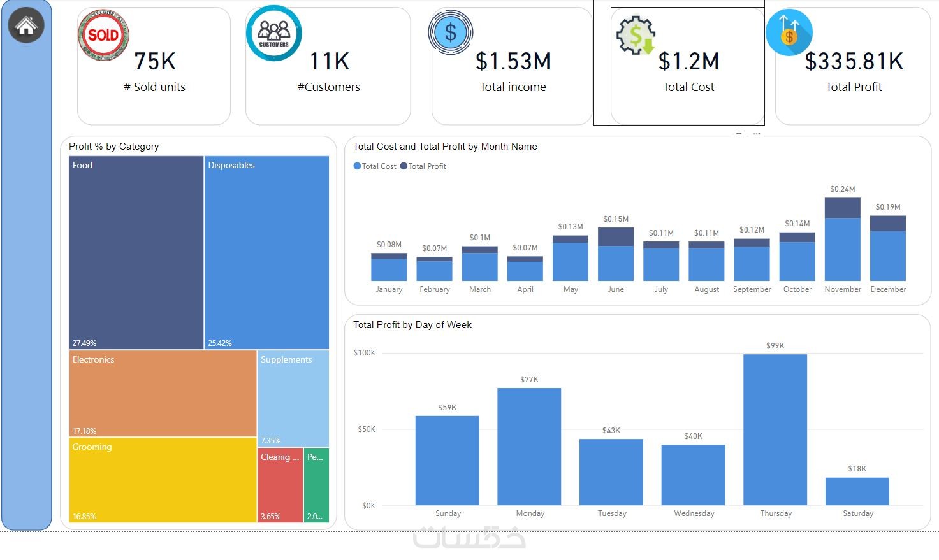Click the Saturday profit bar

tap(857, 492)
